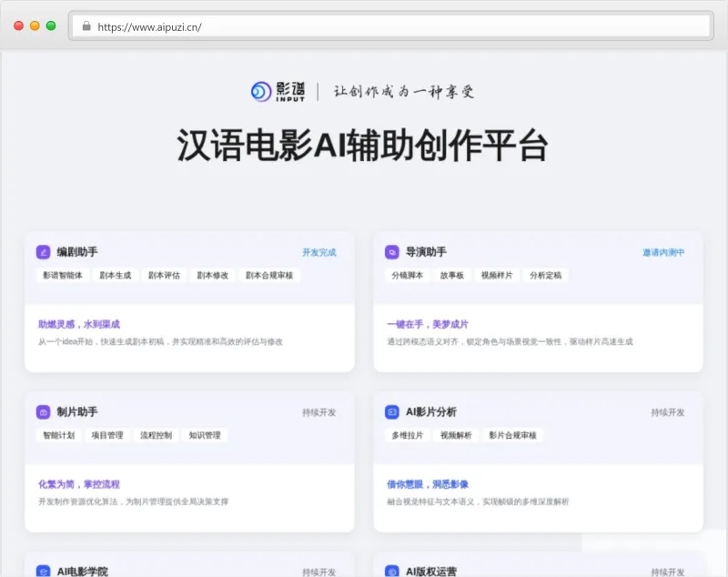Click the 助燃灵感，水到渠成 slogan
The width and height of the screenshot is (728, 577).
coord(79,324)
